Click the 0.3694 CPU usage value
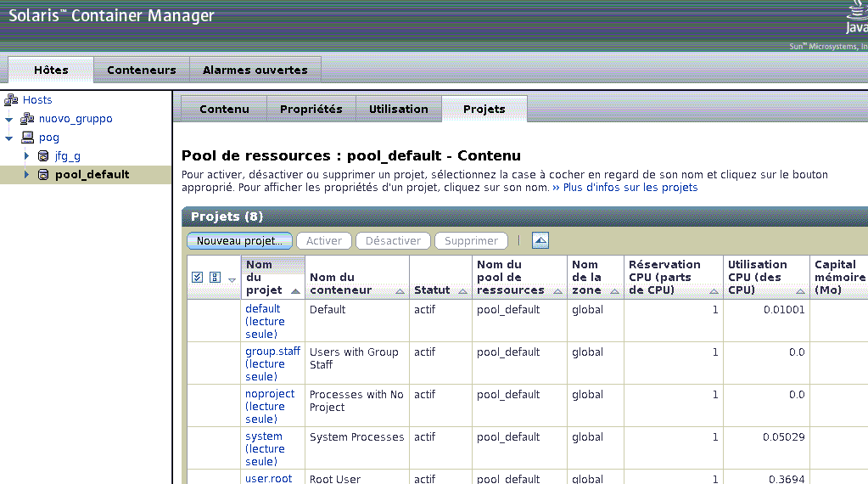The height and width of the screenshot is (484, 868). (787, 479)
